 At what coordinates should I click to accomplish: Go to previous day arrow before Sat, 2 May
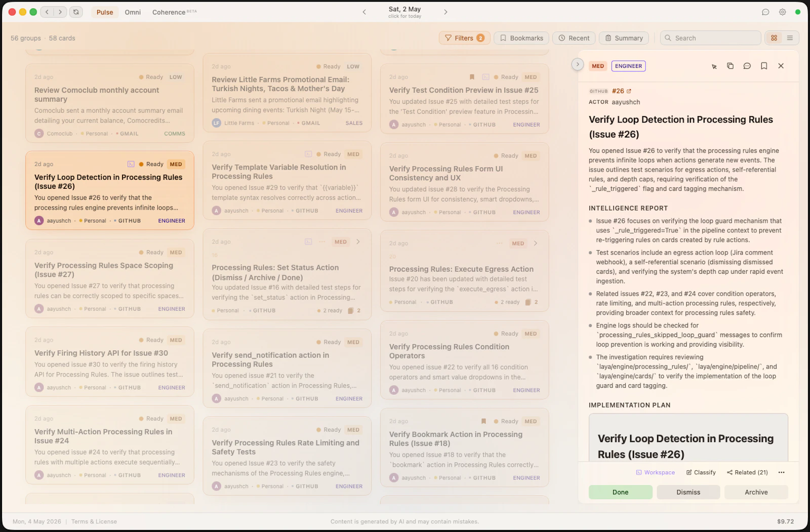point(364,12)
